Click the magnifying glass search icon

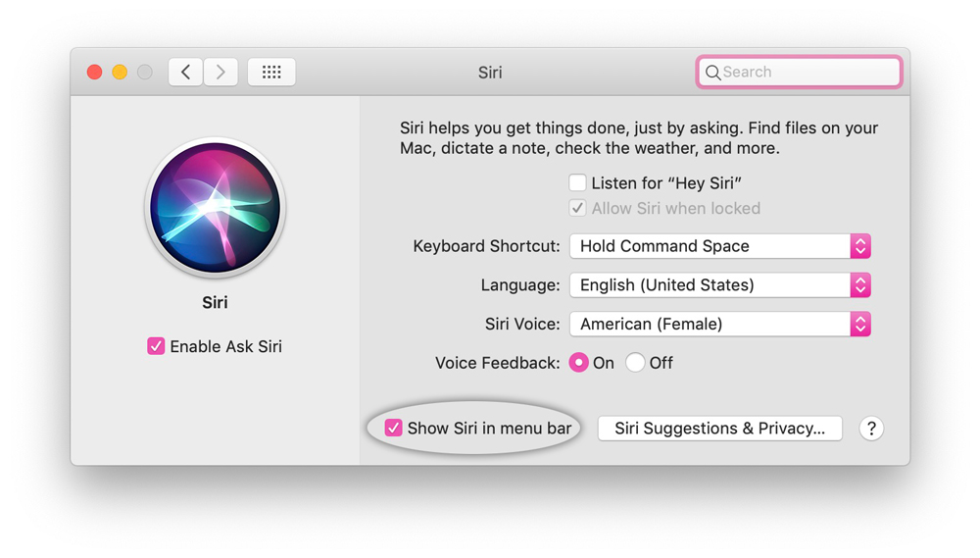click(x=712, y=73)
